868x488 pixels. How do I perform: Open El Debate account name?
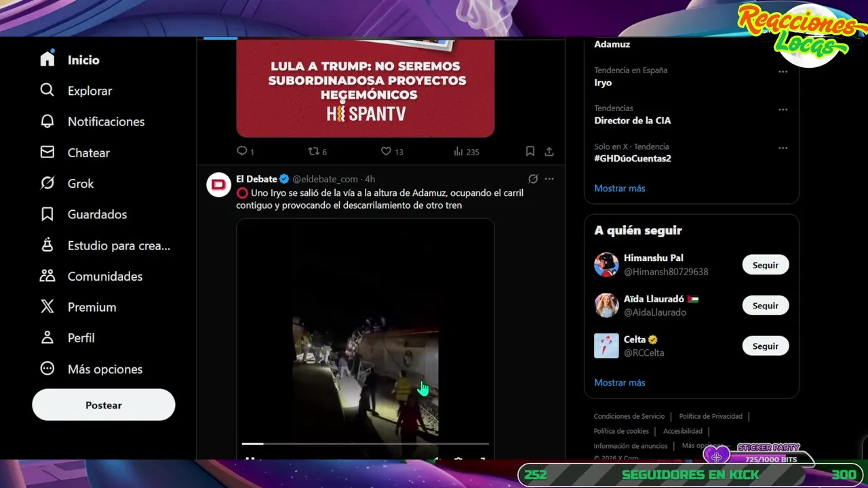point(256,179)
